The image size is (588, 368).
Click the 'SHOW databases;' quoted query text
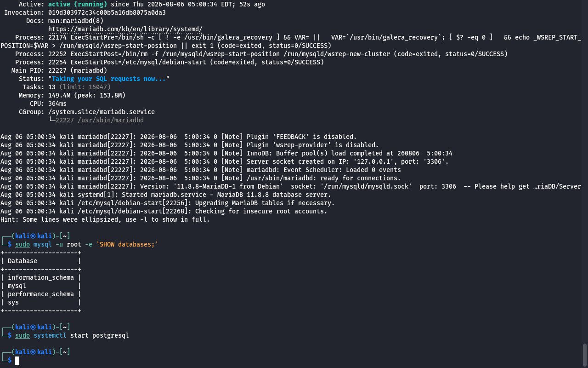[x=127, y=244]
